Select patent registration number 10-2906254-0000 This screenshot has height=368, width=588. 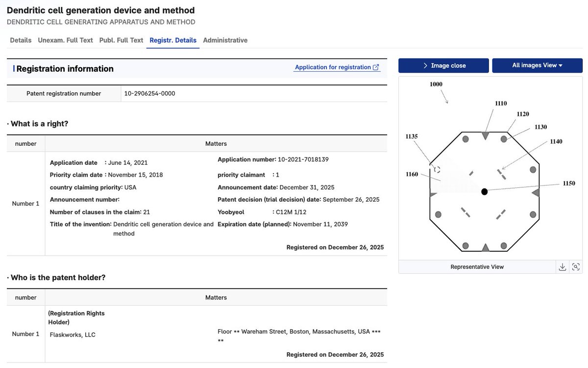point(149,93)
